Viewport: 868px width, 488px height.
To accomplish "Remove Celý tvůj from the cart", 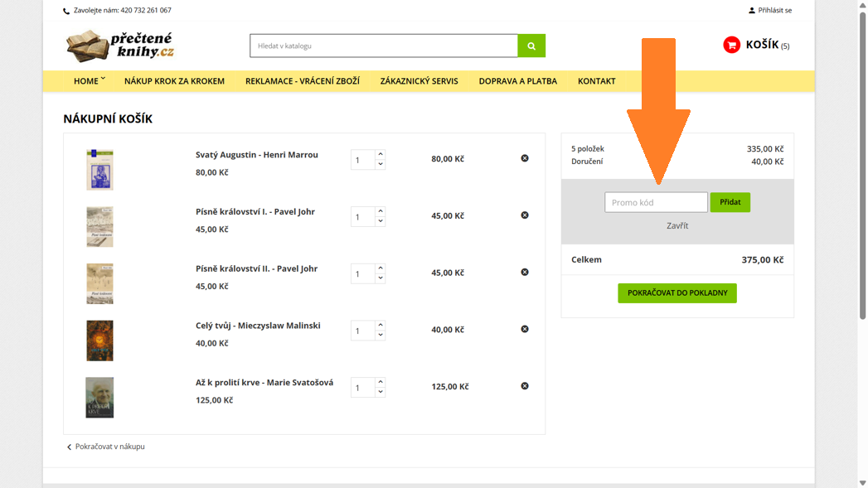I will tap(525, 329).
